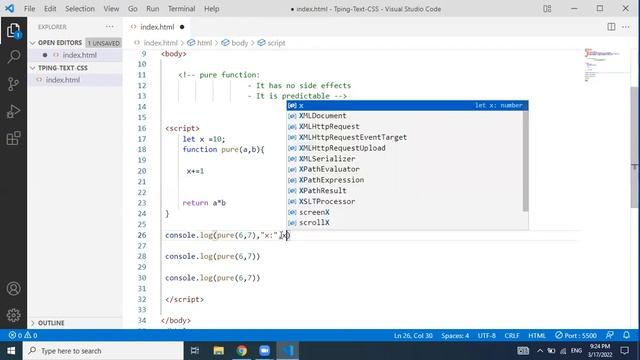640x360 pixels.
Task: Open the Terminal menu
Action: pyautogui.click(x=182, y=9)
